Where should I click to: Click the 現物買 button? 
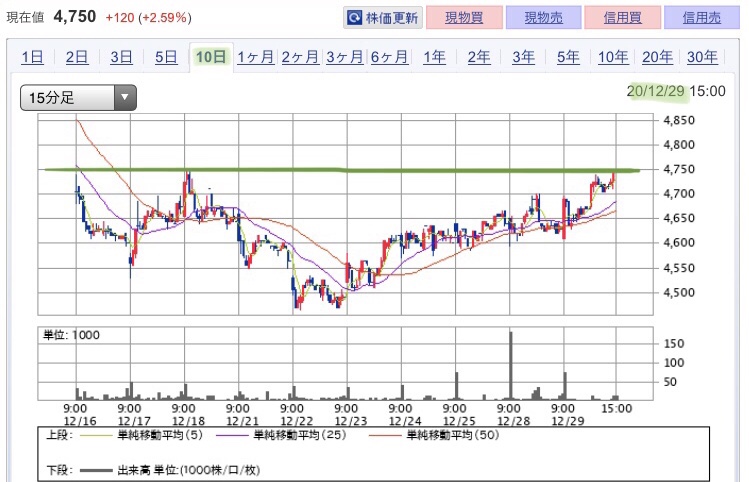[464, 18]
